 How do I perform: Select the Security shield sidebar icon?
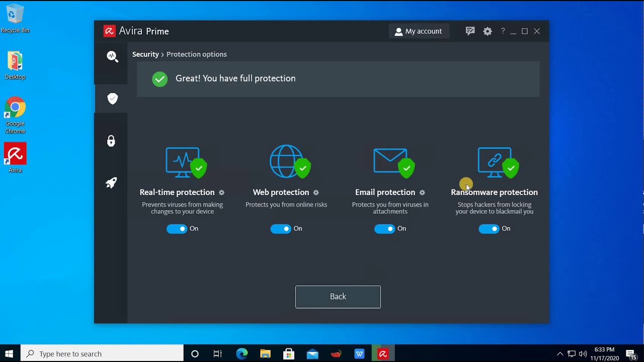[x=112, y=99]
